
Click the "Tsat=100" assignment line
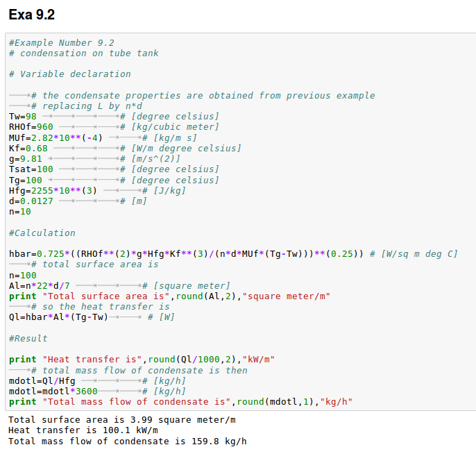tap(31, 169)
